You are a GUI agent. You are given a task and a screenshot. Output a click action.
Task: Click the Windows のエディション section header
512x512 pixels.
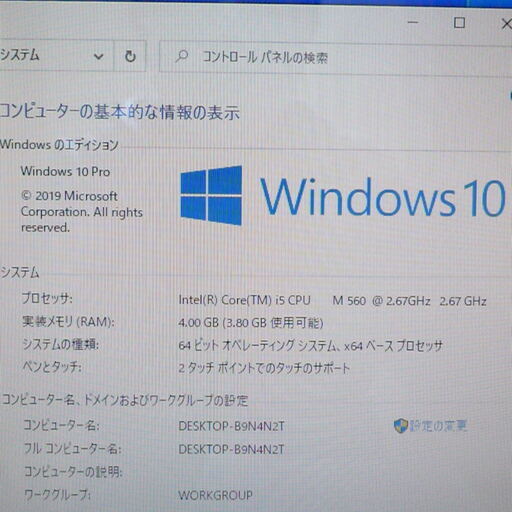pos(59,145)
